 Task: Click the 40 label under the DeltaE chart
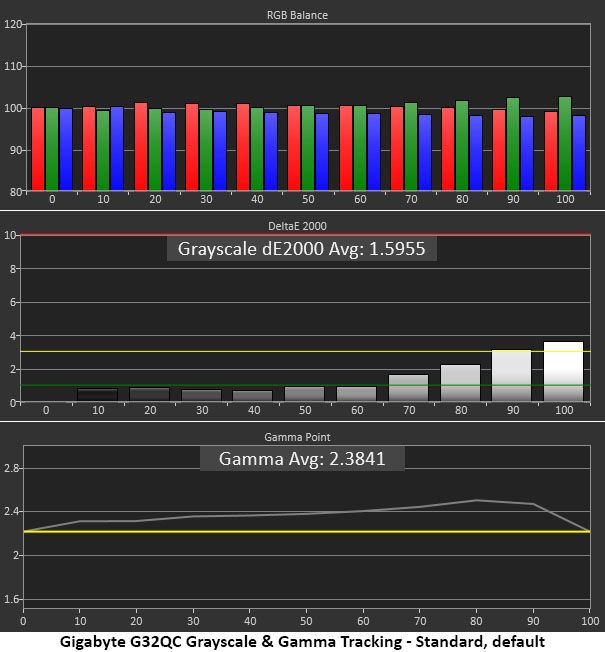[x=254, y=410]
